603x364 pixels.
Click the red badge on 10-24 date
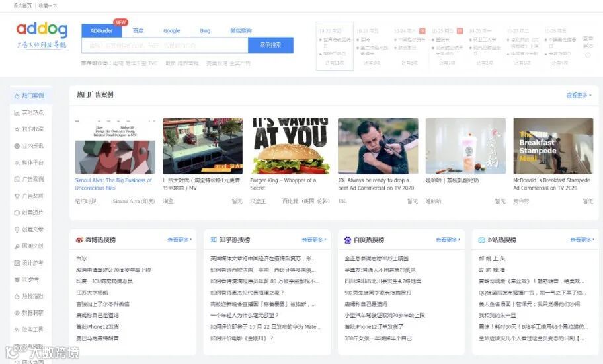422,31
